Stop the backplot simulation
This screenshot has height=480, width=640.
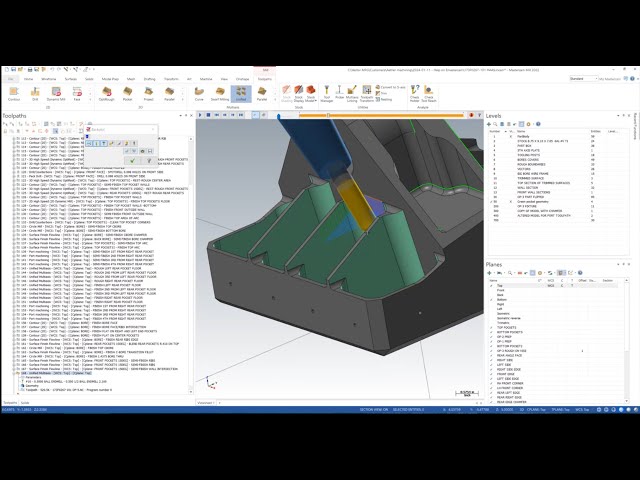point(208,116)
